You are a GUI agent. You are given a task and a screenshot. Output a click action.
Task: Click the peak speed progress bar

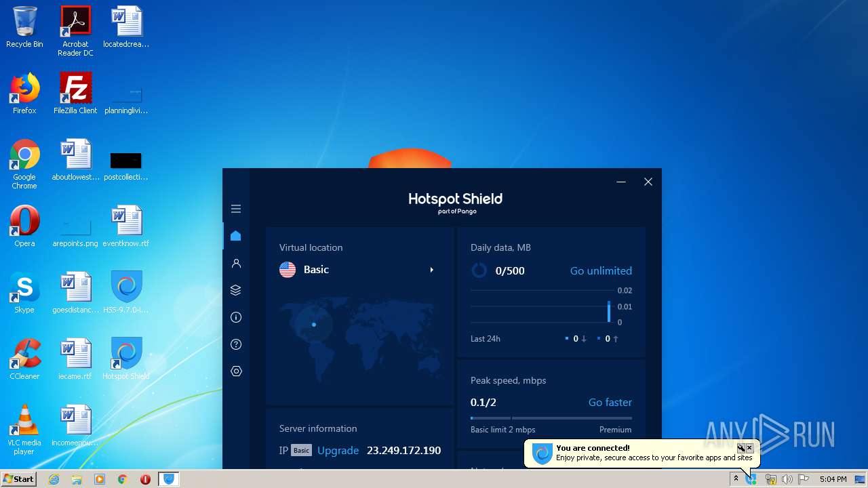click(551, 418)
